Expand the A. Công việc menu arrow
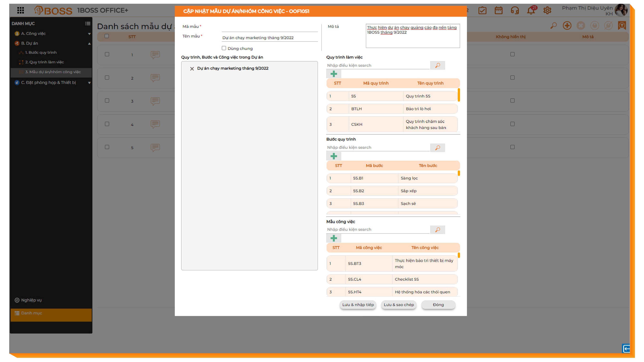 point(89,34)
